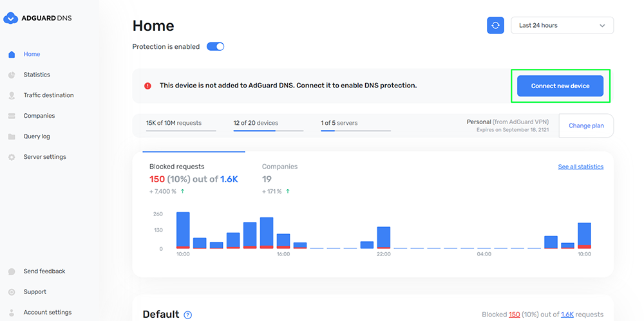
Task: Follow the See all statistics link
Action: pos(581,167)
